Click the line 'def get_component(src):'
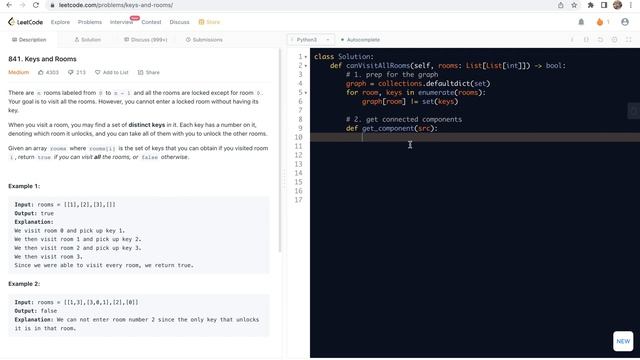640x360 pixels. point(391,129)
